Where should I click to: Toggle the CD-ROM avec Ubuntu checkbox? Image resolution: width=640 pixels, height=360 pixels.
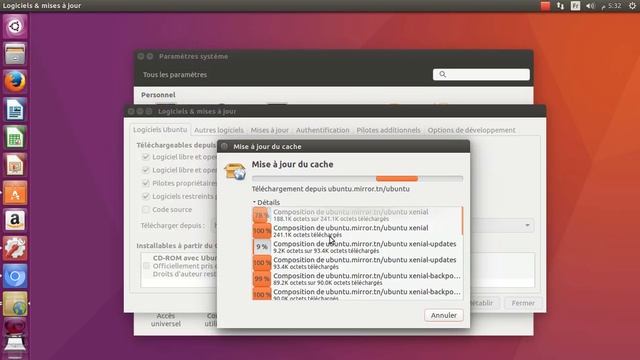(147, 266)
